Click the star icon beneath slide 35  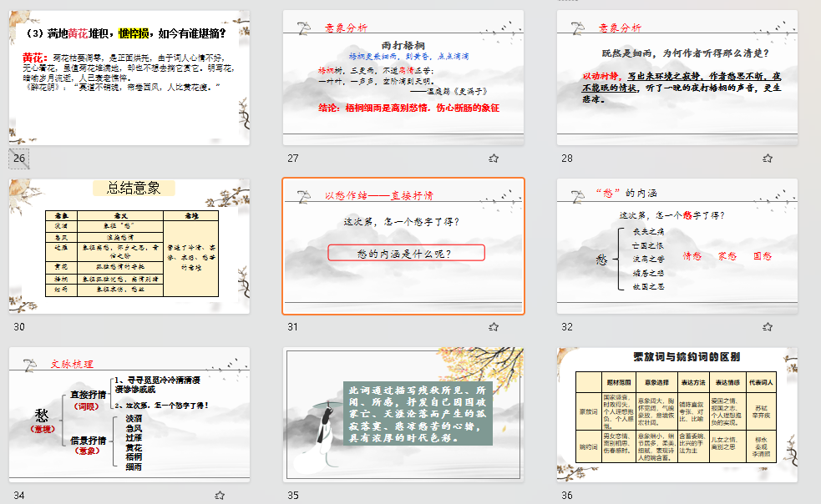pos(494,495)
